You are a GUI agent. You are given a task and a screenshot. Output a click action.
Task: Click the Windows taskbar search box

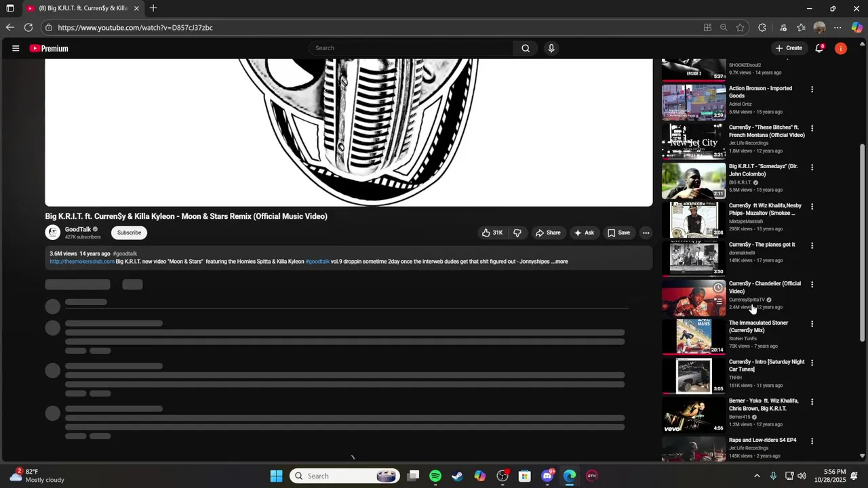click(x=344, y=476)
